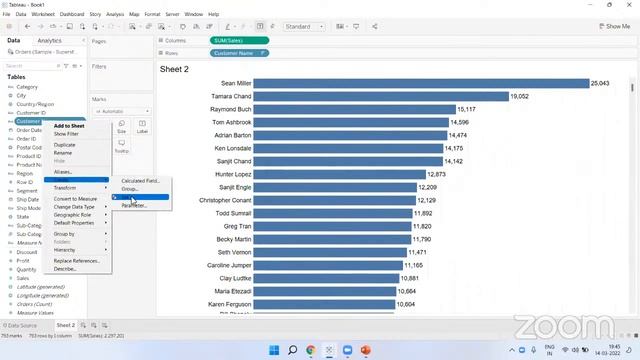Click the Swap Rows and Columns icon
This screenshot has width=640, height=360.
tap(183, 27)
